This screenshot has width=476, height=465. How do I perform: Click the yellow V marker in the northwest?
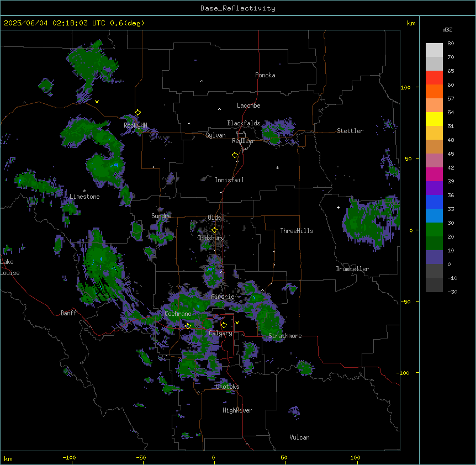[97, 102]
